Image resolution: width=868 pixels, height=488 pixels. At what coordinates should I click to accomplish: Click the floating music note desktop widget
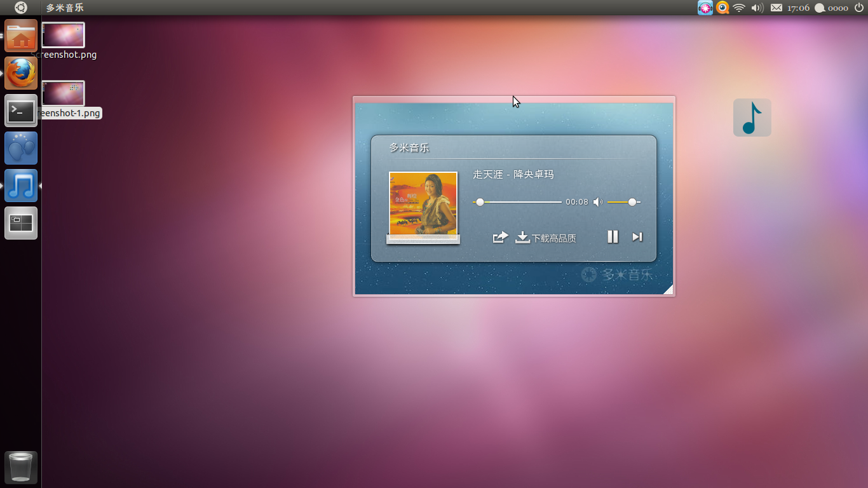[752, 118]
